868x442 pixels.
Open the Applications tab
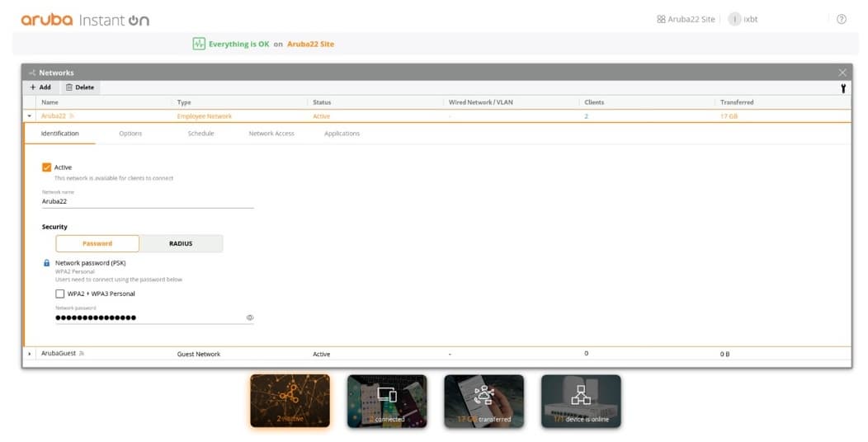[342, 134]
